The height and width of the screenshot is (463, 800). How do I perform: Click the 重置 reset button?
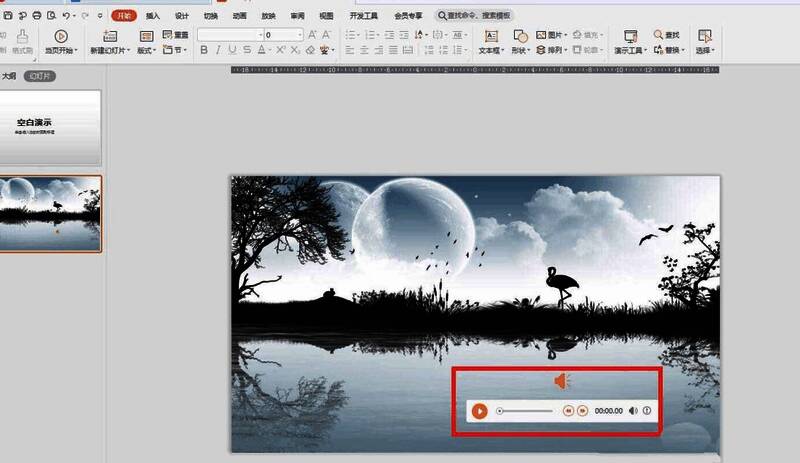177,35
